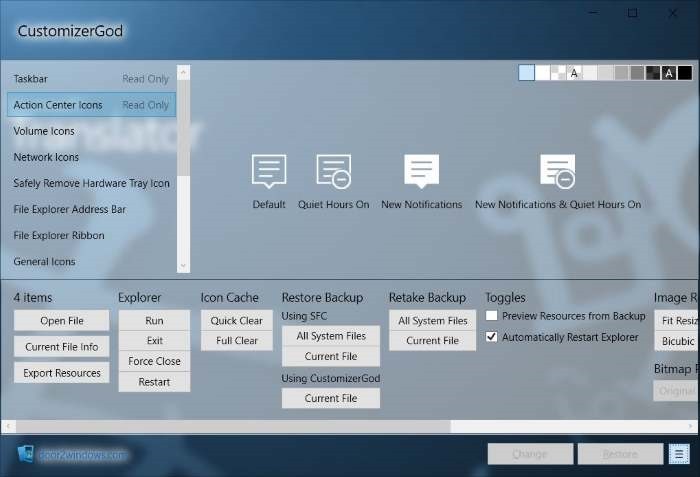700x477 pixels.
Task: Select Network Icons in the list
Action: (91, 157)
